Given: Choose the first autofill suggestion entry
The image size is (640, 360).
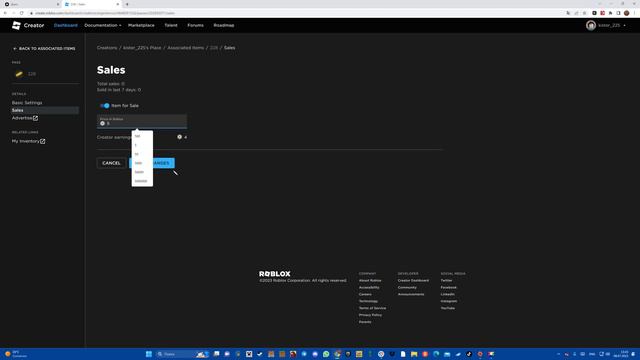Looking at the screenshot, I should click(x=142, y=136).
